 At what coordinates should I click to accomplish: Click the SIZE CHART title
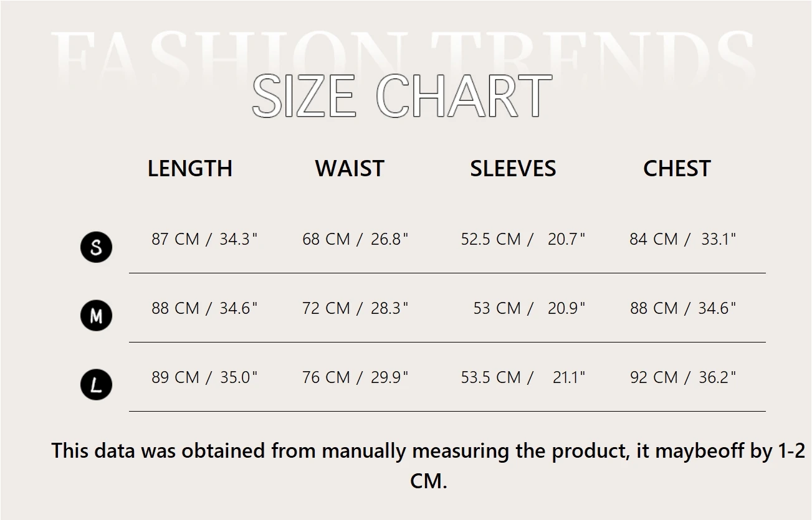(402, 96)
